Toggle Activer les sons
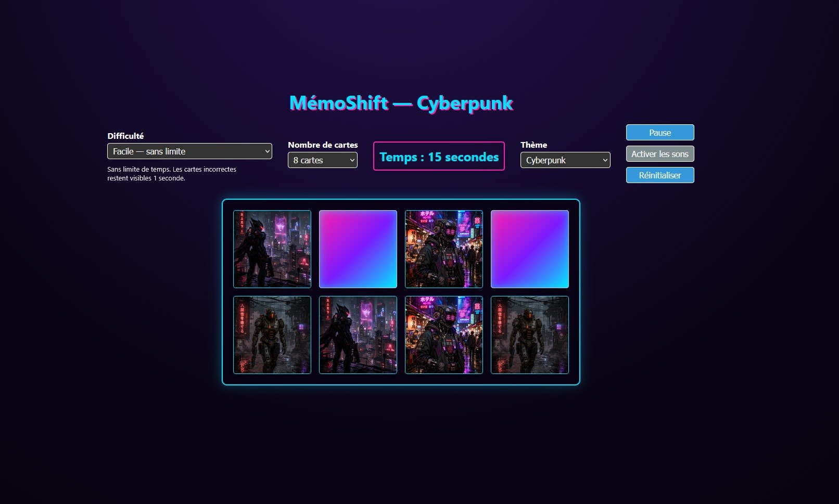Image resolution: width=839 pixels, height=504 pixels. pos(660,154)
